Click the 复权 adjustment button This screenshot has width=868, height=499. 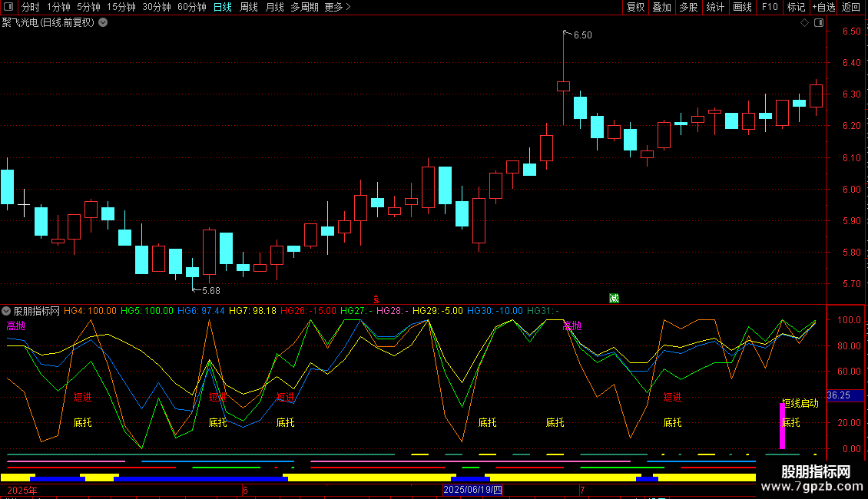[635, 7]
